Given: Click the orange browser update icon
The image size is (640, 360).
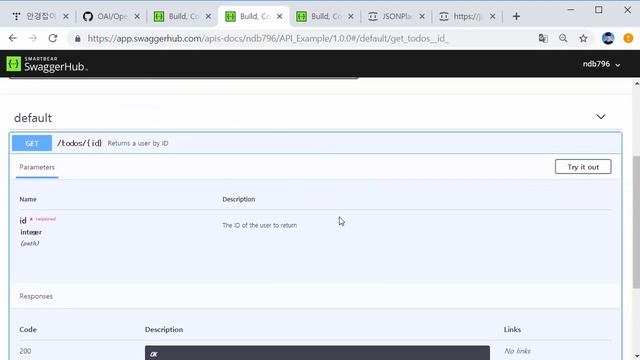Looking at the screenshot, I should click(628, 38).
